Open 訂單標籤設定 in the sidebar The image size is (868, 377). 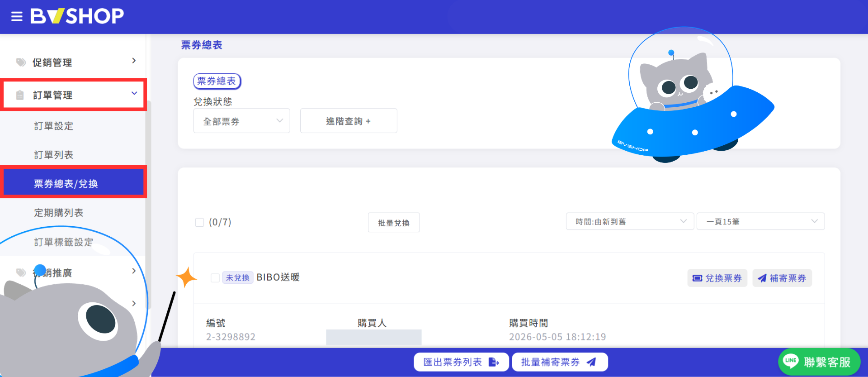63,242
